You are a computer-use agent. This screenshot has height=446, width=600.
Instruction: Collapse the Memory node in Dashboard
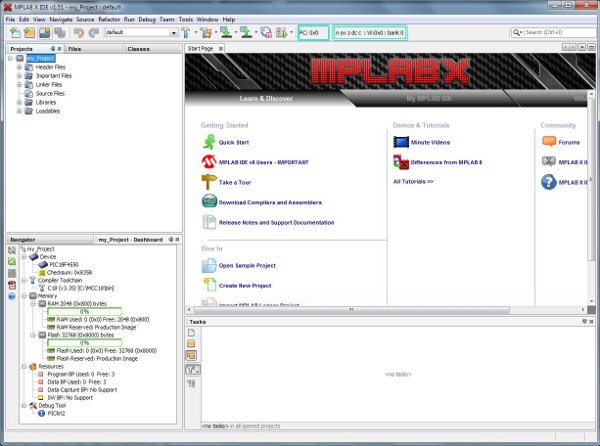tap(24, 296)
